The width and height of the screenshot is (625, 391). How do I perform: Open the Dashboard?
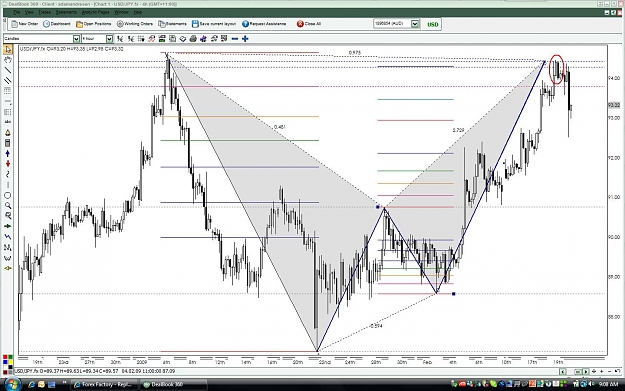point(57,24)
